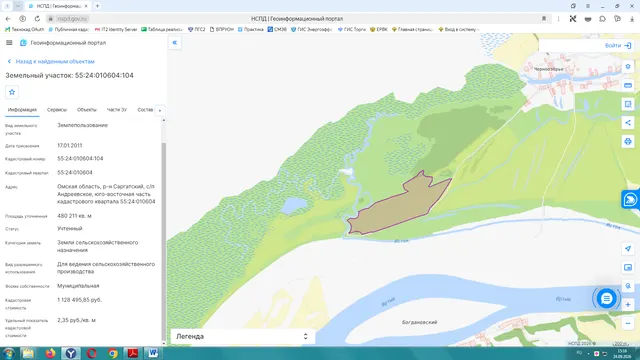Viewport: 640px width, 360px height.
Task: Select cadastral number value 55:24:010604:104
Action: 80,158
